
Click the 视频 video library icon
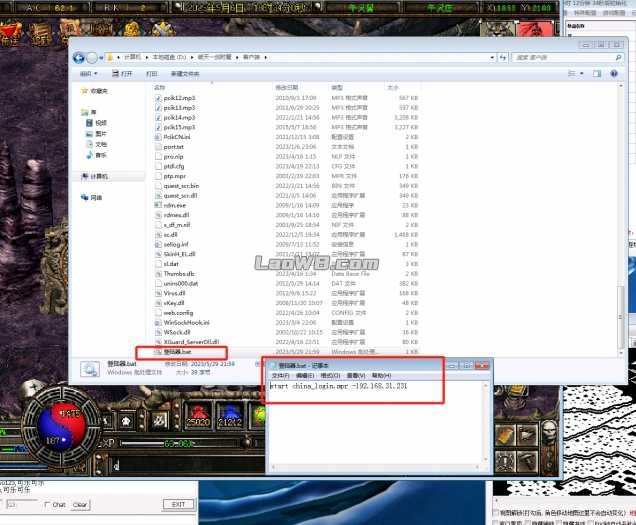[x=90, y=123]
